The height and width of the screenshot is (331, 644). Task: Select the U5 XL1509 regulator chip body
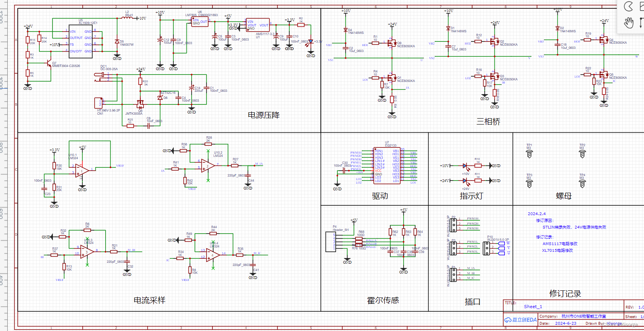(81, 41)
